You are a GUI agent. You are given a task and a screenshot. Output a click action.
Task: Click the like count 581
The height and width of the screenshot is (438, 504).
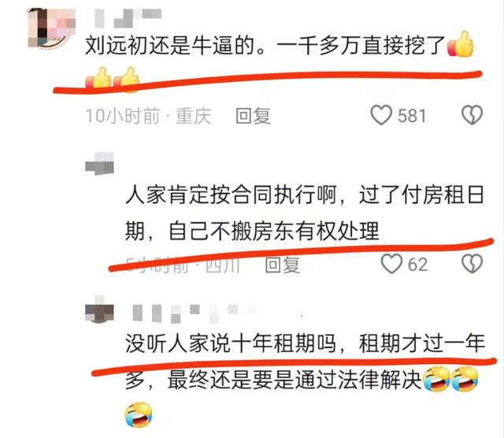[x=412, y=116]
